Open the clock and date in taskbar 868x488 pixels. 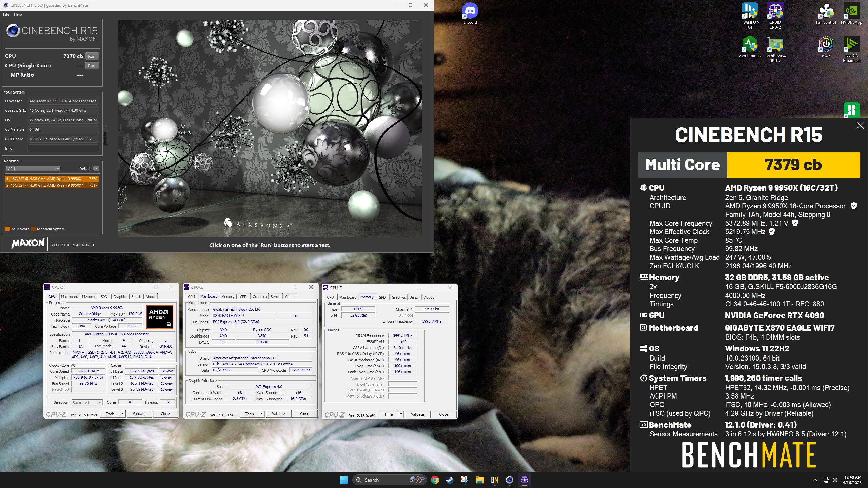point(852,480)
